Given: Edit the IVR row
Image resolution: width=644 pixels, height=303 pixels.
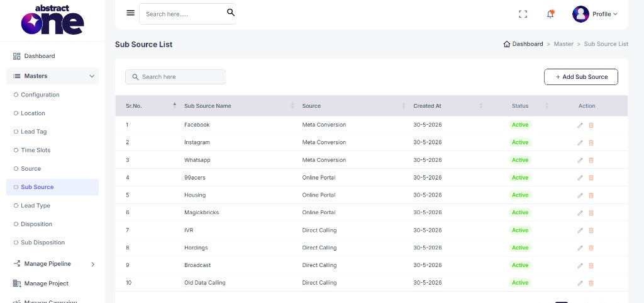Looking at the screenshot, I should [580, 231].
